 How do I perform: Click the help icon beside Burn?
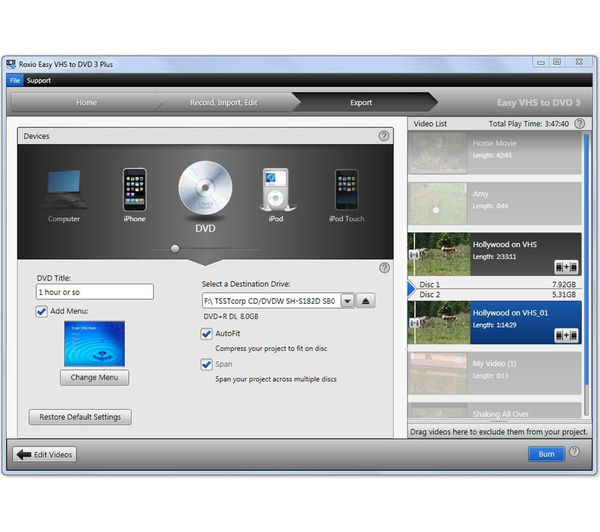point(574,452)
